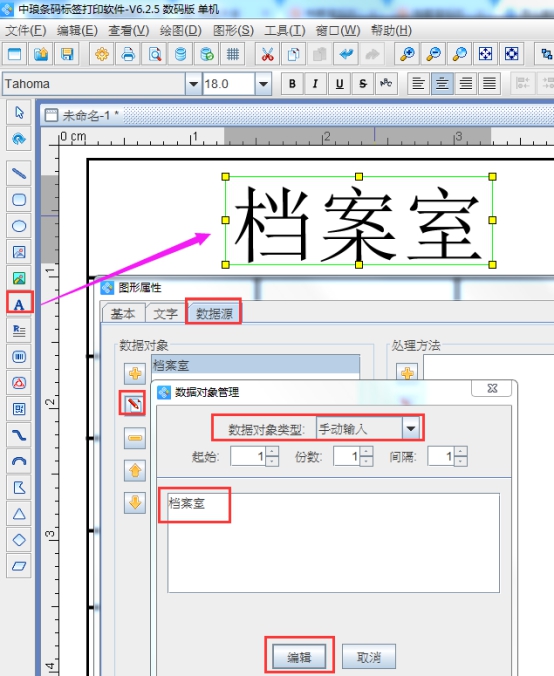Click the scissors cut icon

click(267, 54)
